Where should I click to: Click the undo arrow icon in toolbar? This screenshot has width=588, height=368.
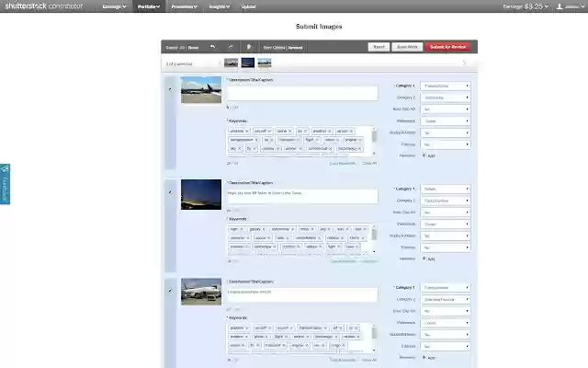[213, 47]
